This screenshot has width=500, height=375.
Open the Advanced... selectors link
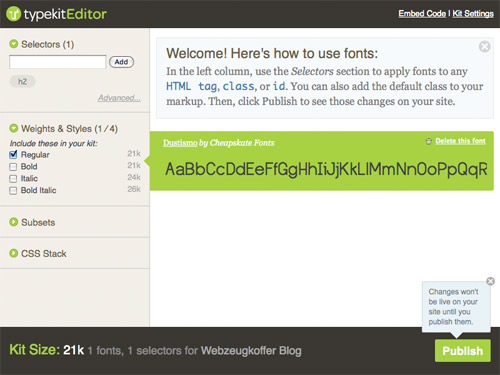[x=119, y=98]
